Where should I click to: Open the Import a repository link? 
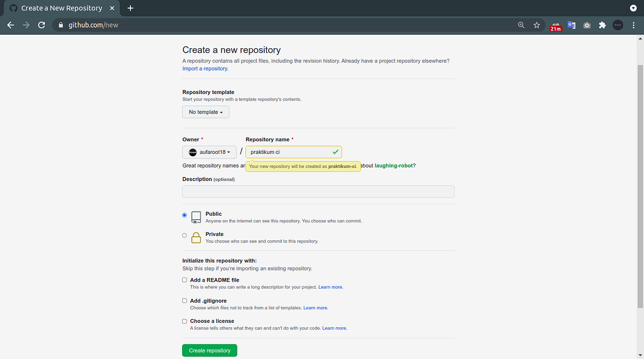click(204, 68)
